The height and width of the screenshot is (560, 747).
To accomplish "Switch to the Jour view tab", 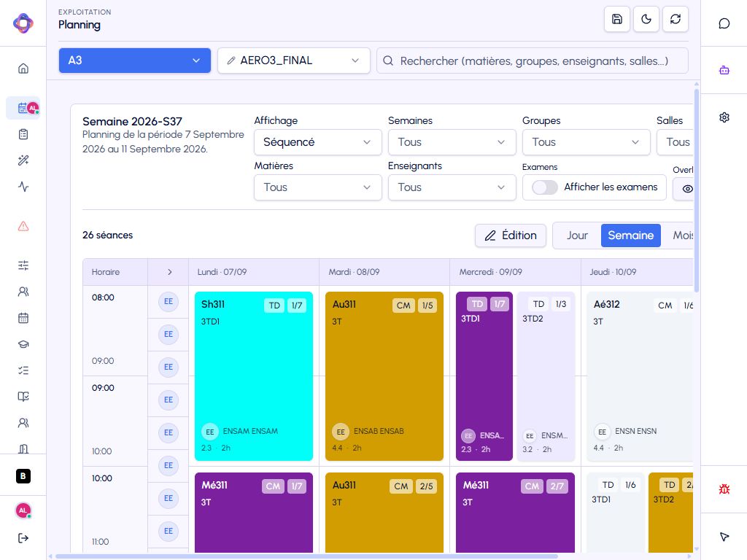I will coord(577,236).
